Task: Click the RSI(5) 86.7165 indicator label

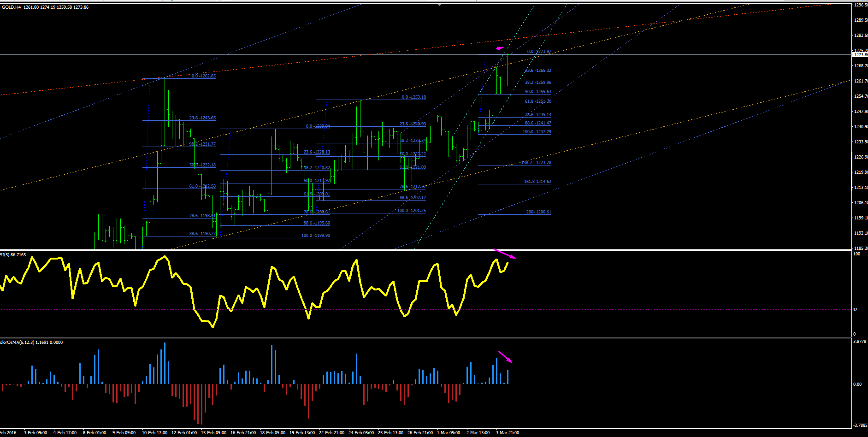Action: click(x=13, y=255)
